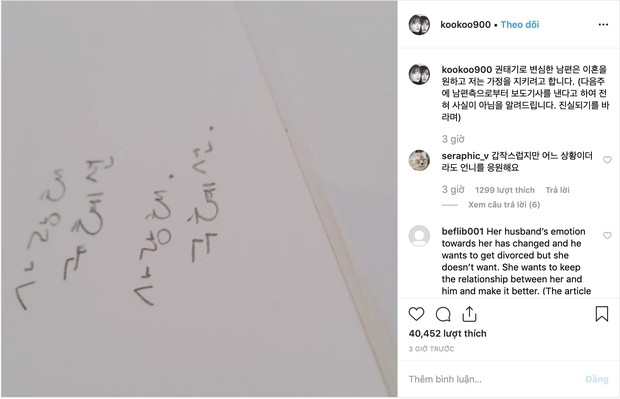Open kookoo900 avatar beside caption
Image resolution: width=620 pixels, height=399 pixels.
click(419, 74)
